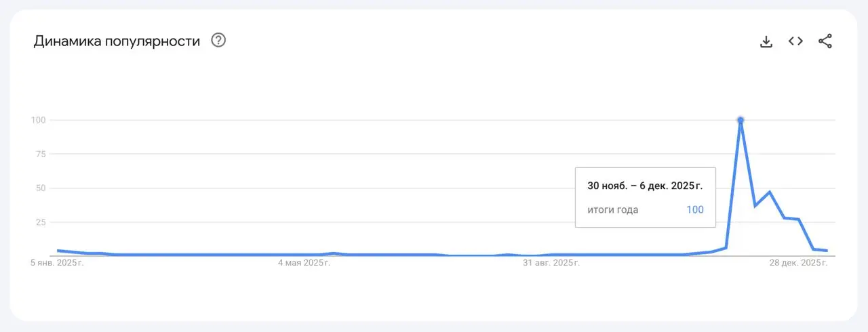Download the chart data as CSV
868x332 pixels.
766,41
